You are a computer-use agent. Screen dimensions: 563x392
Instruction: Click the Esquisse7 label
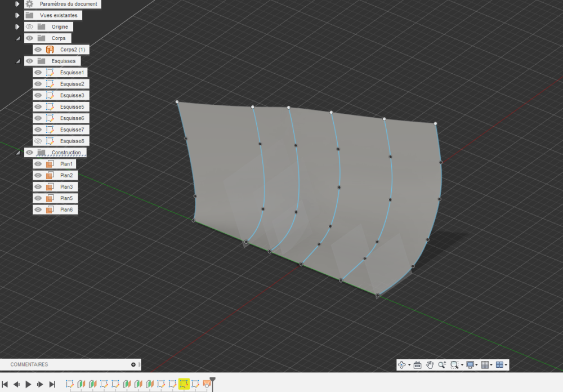pos(72,130)
